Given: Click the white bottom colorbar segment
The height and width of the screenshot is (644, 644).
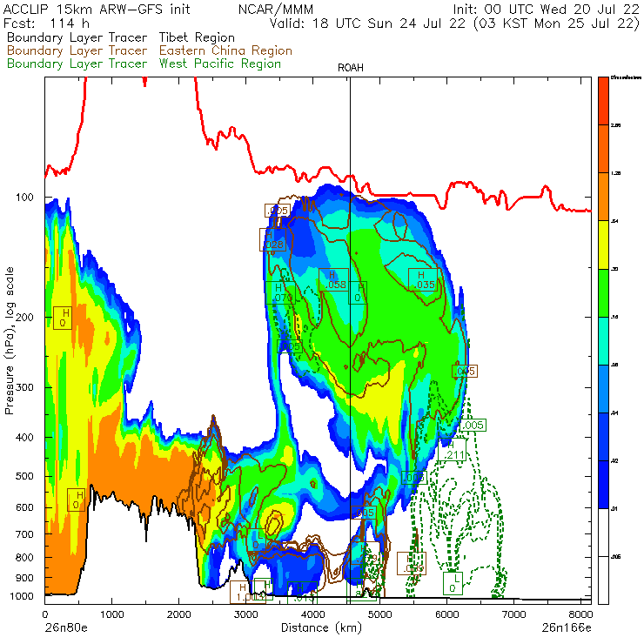Looking at the screenshot, I should pos(603,580).
